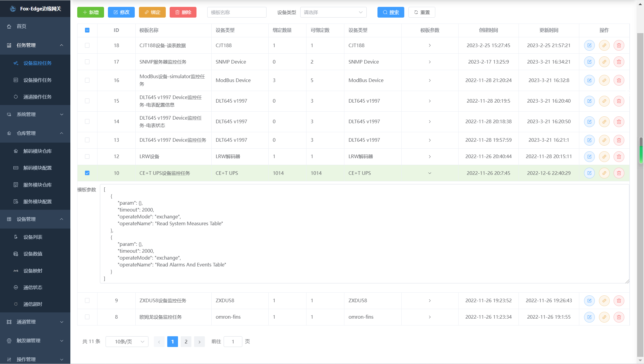Click the 前往 page number input
This screenshot has height=364, width=644.
pos(233,342)
